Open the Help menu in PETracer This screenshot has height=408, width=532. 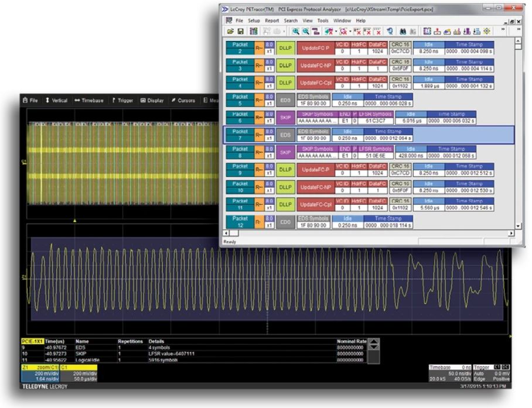(x=361, y=20)
